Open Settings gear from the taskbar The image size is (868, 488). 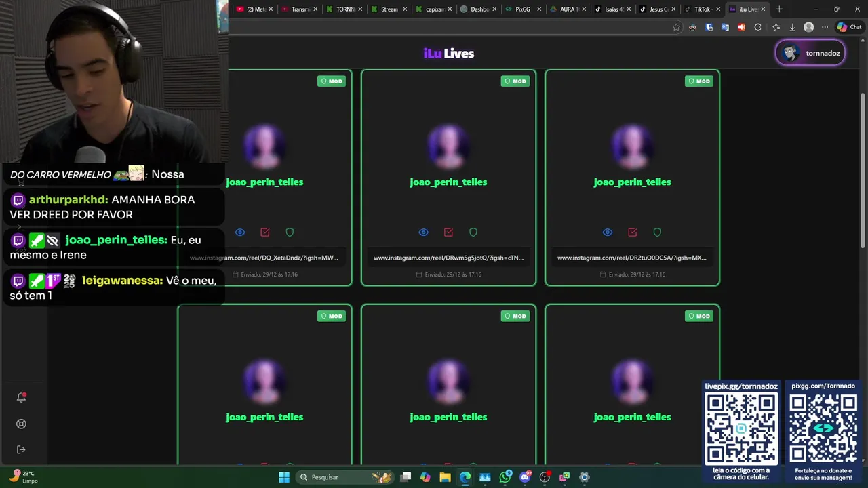coord(585,477)
